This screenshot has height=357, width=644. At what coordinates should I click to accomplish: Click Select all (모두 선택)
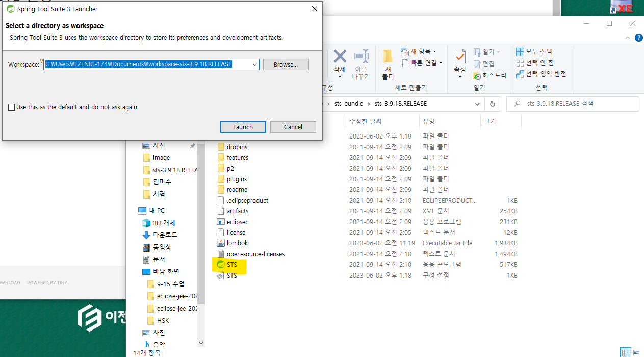(534, 52)
